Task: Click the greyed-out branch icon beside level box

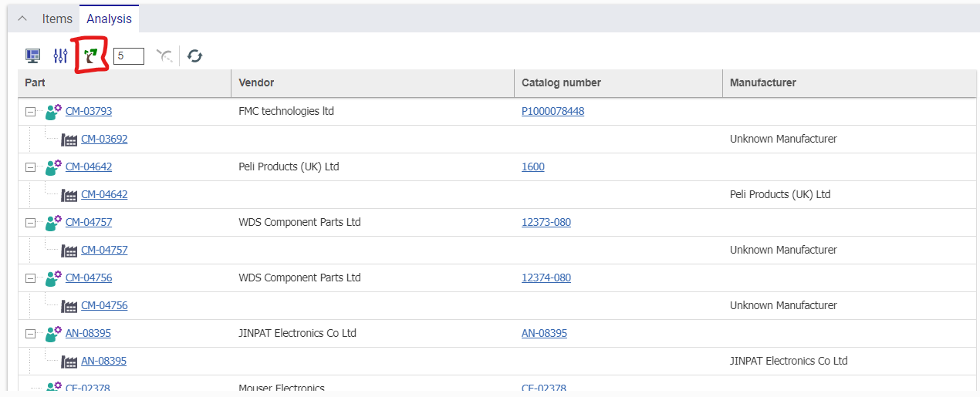Action: click(164, 56)
